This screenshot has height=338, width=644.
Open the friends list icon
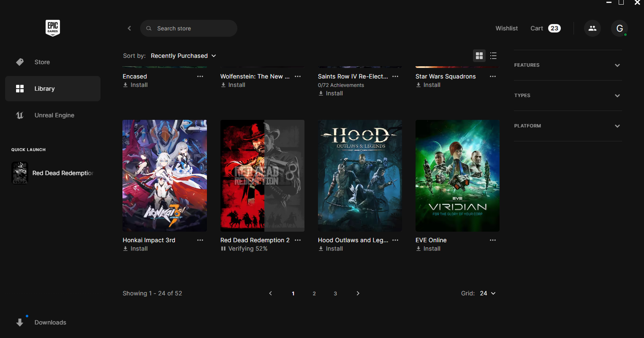(x=592, y=28)
